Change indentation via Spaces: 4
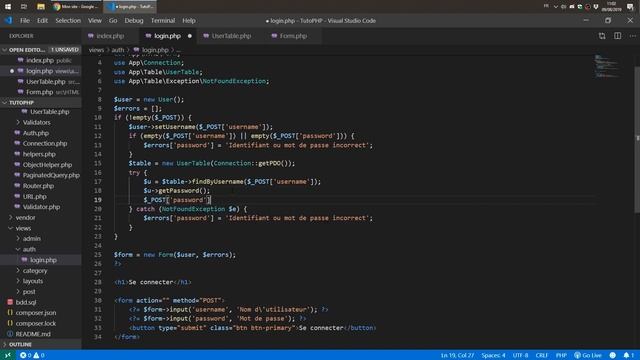The image size is (640, 360). (493, 355)
